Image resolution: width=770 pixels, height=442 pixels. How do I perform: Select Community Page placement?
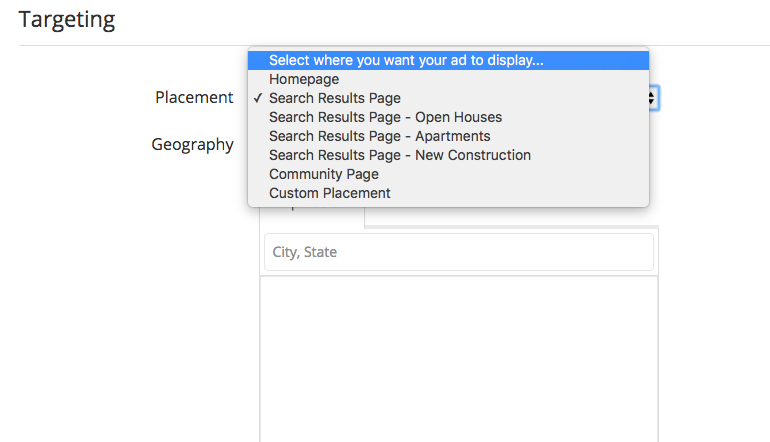pos(448,174)
